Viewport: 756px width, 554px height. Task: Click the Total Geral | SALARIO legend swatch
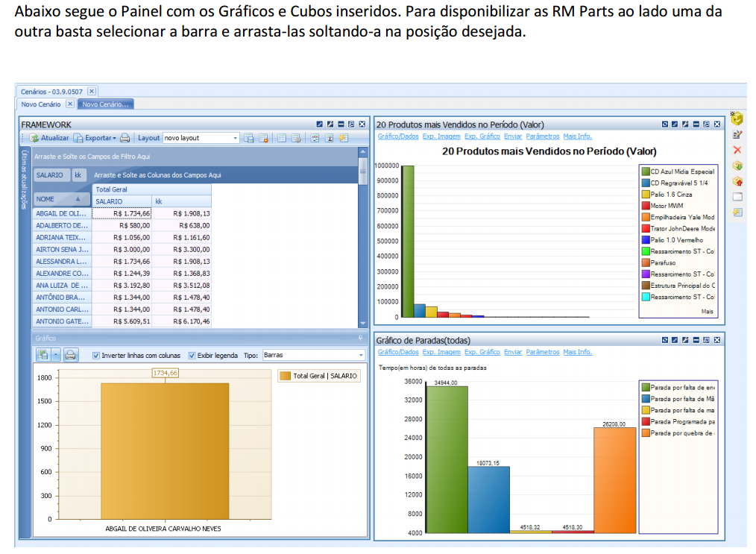[x=286, y=376]
